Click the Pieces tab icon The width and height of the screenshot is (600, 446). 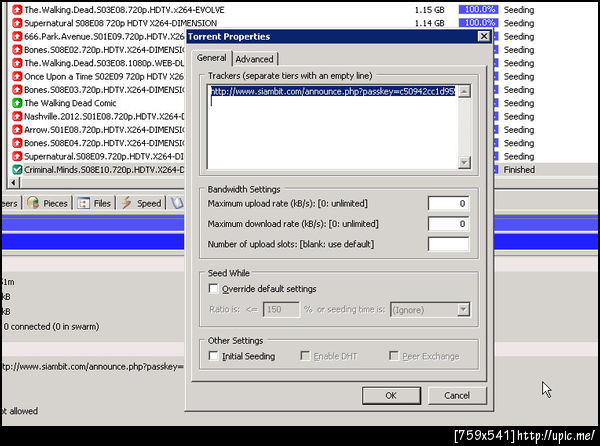click(x=33, y=203)
